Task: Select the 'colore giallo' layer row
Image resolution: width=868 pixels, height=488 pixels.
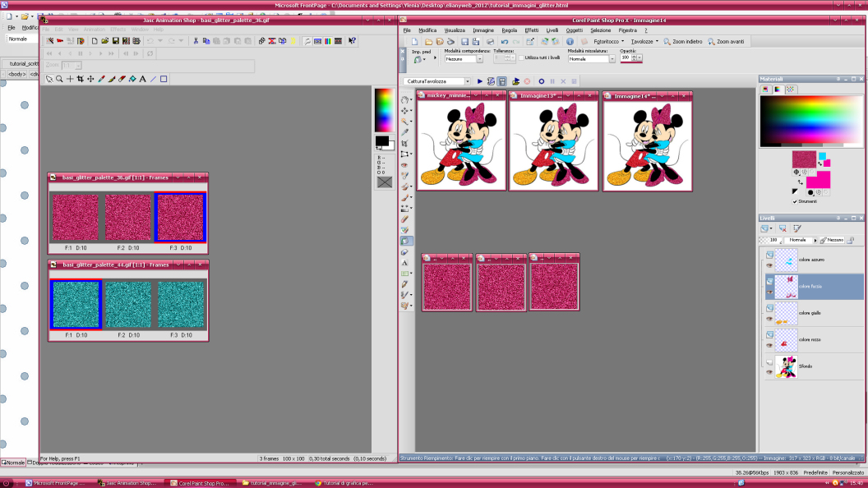Action: click(813, 313)
